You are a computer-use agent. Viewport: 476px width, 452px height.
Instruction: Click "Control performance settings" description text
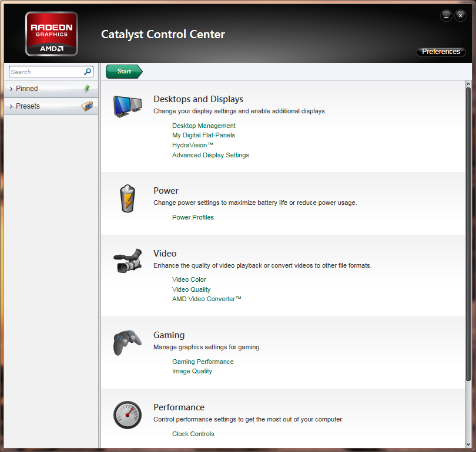pos(248,419)
